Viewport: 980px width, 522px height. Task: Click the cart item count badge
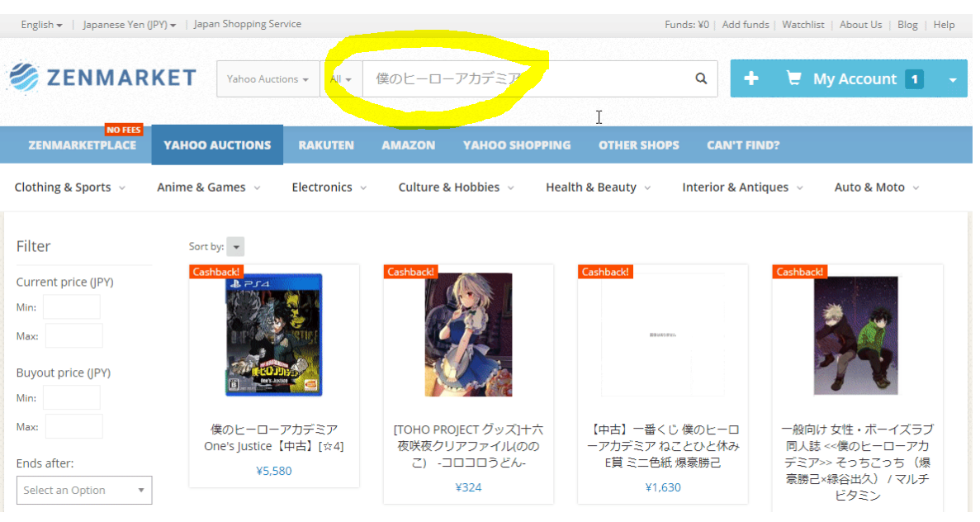914,79
